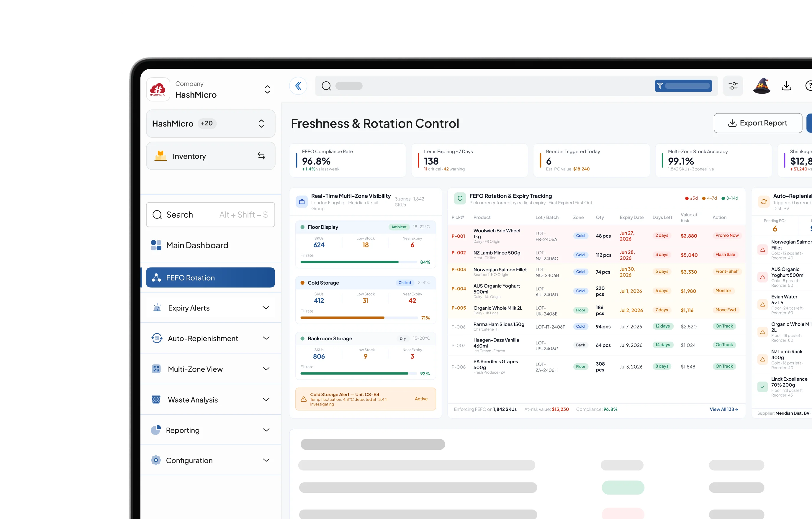Image resolution: width=812 pixels, height=519 pixels.
Task: Click the View All 138 link
Action: [x=724, y=409]
